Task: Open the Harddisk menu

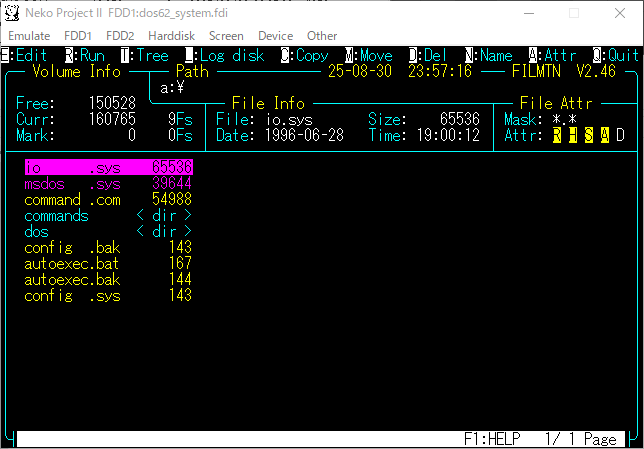Action: [x=171, y=36]
